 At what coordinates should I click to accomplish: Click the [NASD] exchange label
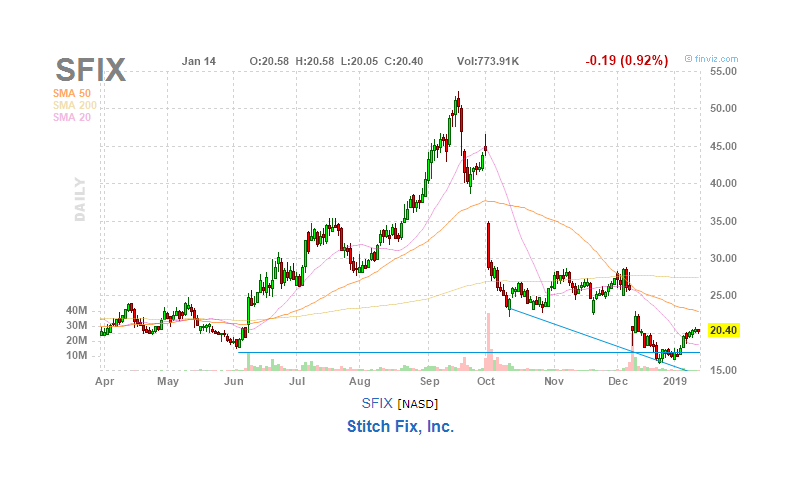[418, 404]
